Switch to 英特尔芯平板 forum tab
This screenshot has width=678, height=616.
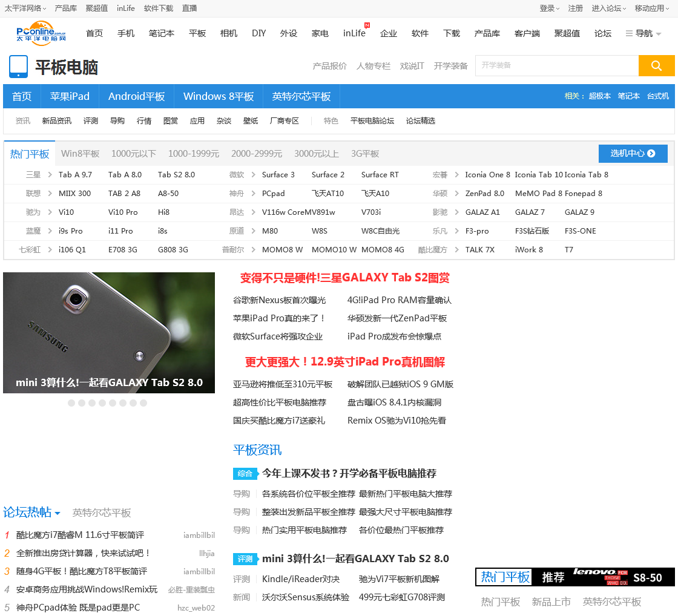[x=102, y=513]
